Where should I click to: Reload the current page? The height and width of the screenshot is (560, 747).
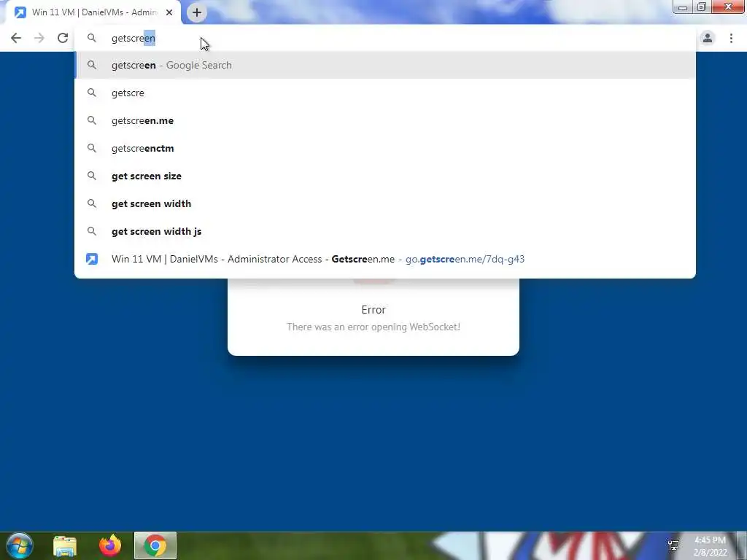pyautogui.click(x=63, y=38)
